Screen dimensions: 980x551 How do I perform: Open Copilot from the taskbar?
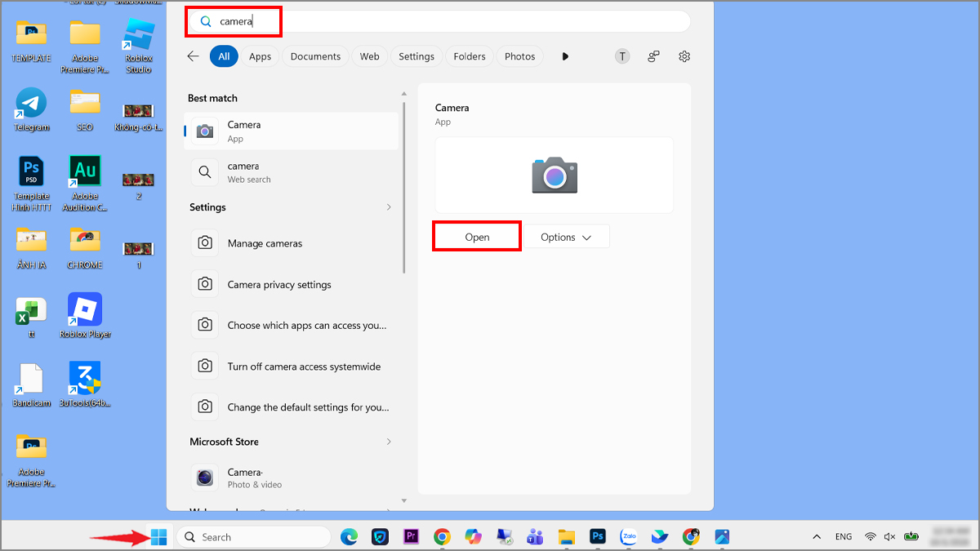point(473,536)
